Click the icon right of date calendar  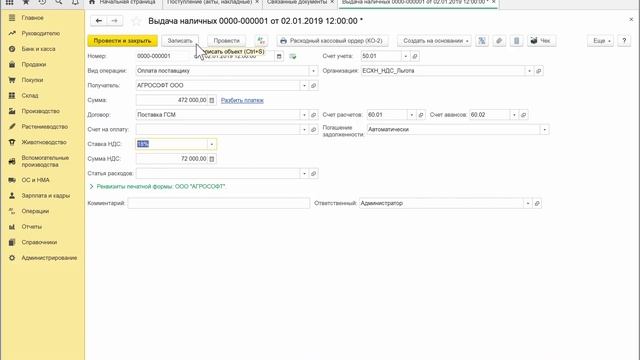coord(293,56)
